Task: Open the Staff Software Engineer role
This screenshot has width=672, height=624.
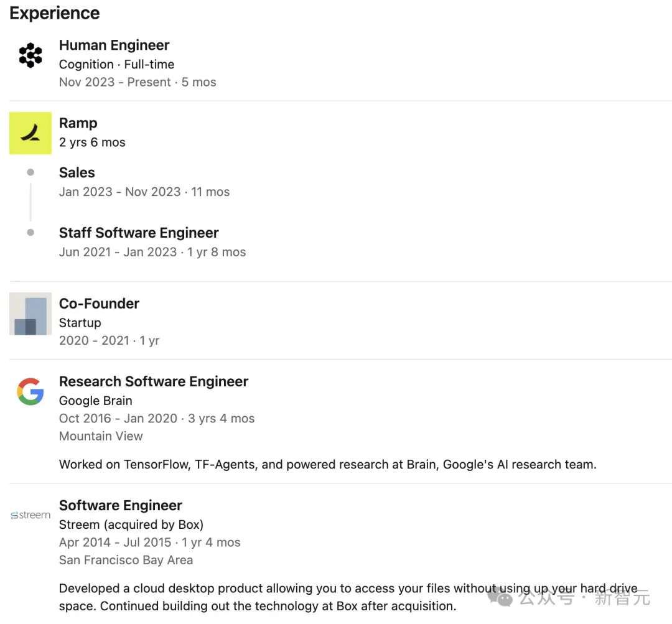Action: click(x=139, y=233)
